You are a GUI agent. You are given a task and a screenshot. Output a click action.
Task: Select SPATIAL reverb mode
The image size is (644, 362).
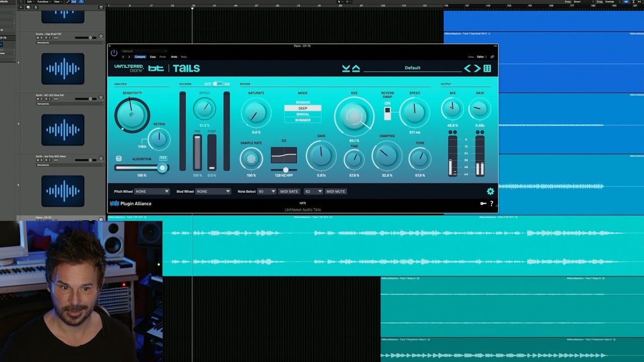[x=303, y=114]
